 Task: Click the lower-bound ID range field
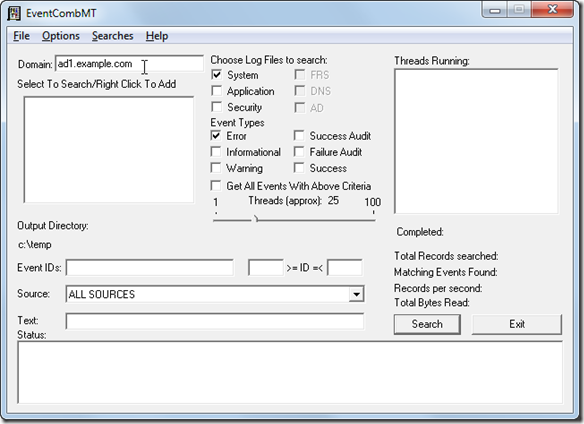point(266,268)
